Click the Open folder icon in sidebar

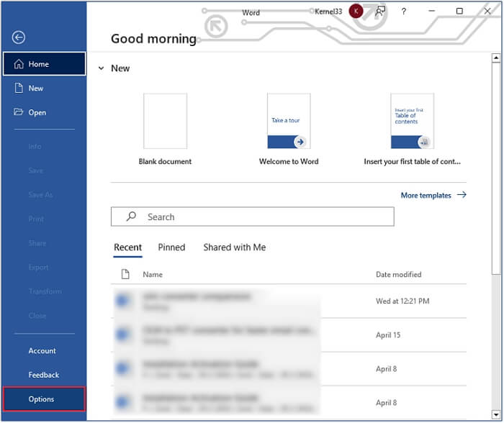[x=18, y=112]
